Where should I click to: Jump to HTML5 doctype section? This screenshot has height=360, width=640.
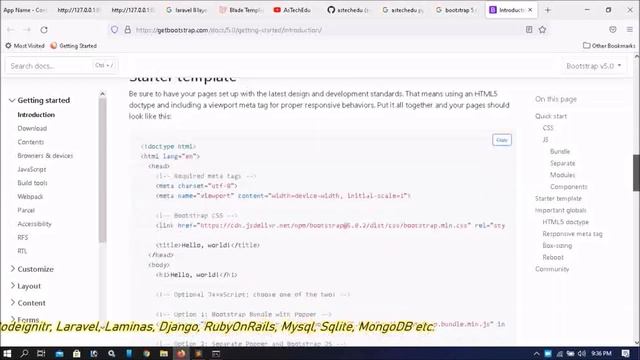pyautogui.click(x=565, y=222)
